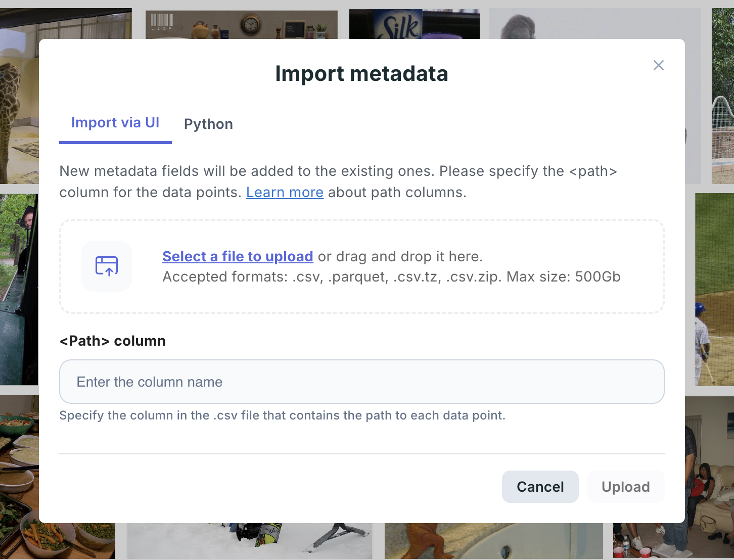Focus the Path column name field
The height and width of the screenshot is (560, 734).
tap(361, 382)
